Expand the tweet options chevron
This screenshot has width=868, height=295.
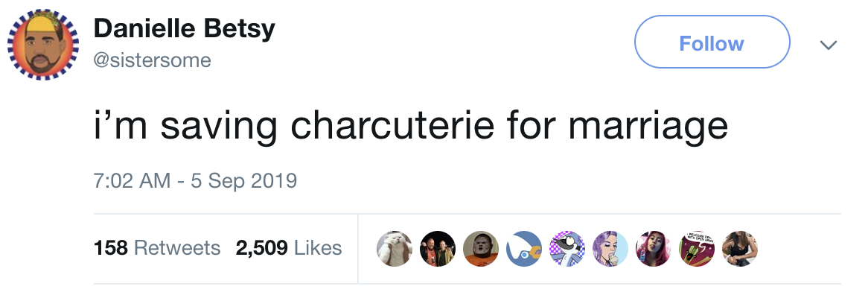828,45
